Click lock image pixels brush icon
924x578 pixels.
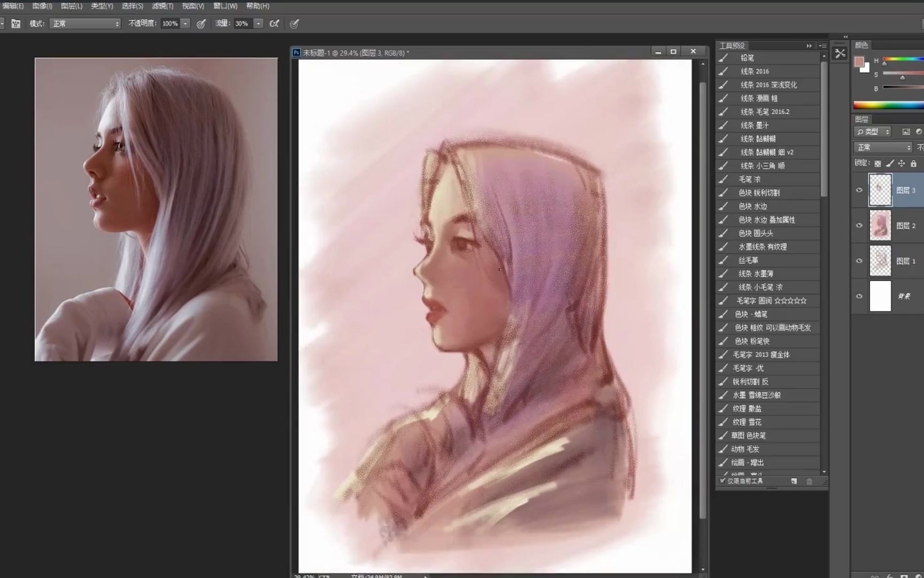point(890,163)
